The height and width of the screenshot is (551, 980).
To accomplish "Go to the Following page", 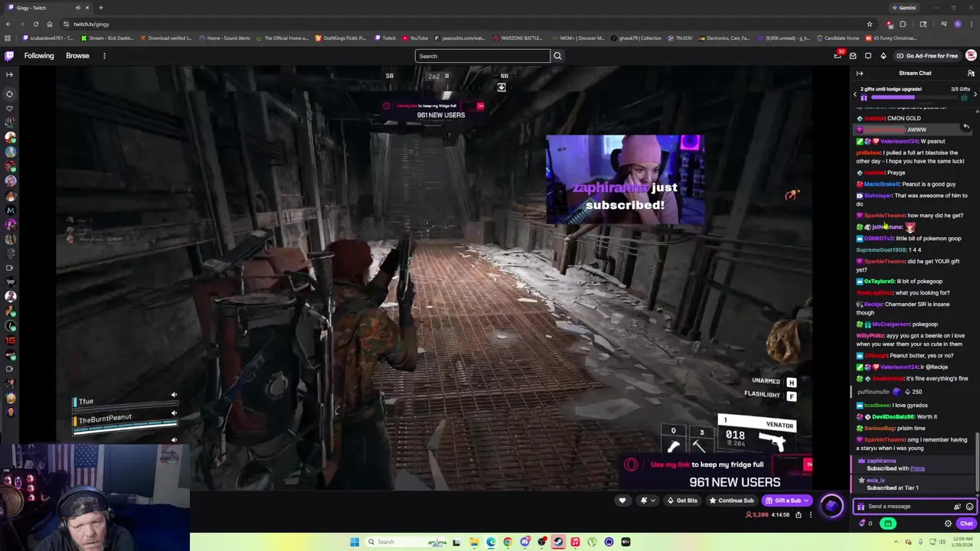I will (x=39, y=56).
